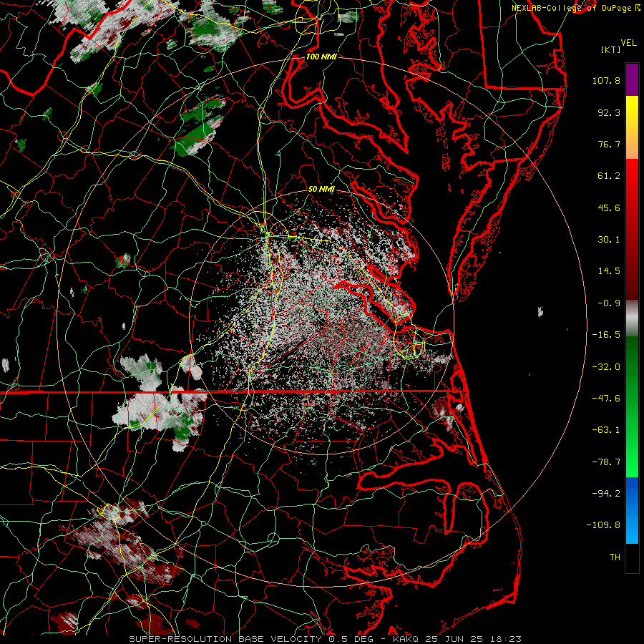Viewport: 644px width, 644px height.
Task: Click the 14.5 legend value
Action: coord(609,271)
